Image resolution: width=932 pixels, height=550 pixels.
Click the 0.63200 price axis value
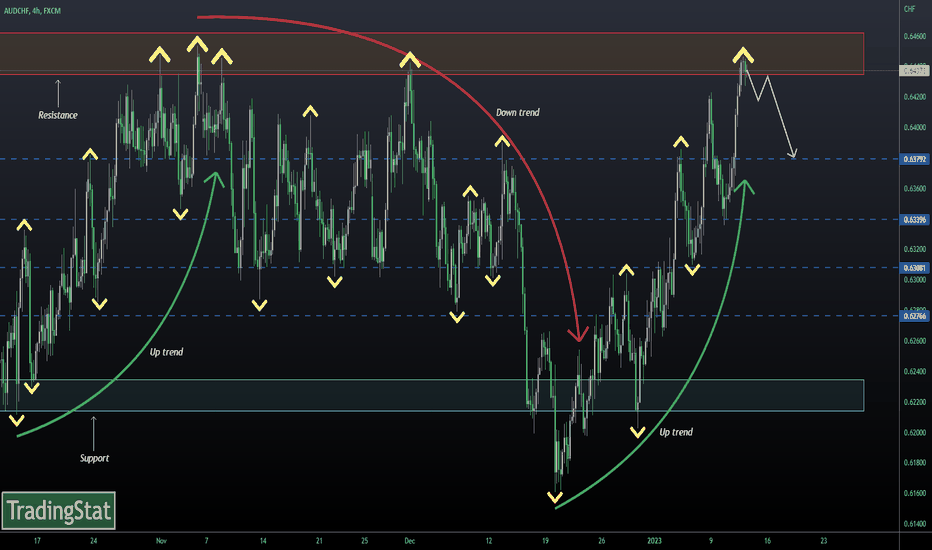(x=915, y=249)
